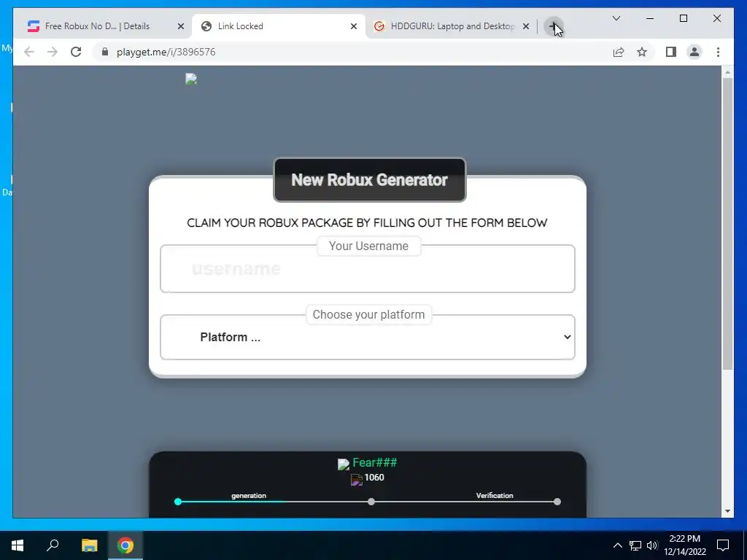
Task: Bookmark this page with the star icon
Action: click(x=642, y=52)
